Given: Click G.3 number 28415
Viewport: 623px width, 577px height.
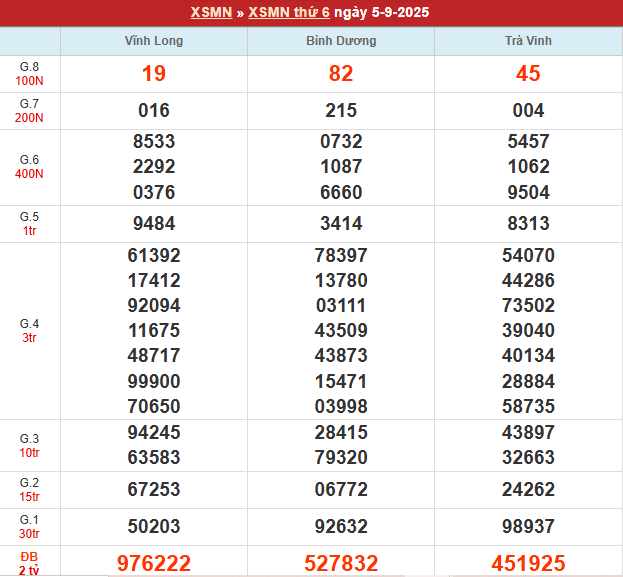Looking at the screenshot, I should click(341, 432).
